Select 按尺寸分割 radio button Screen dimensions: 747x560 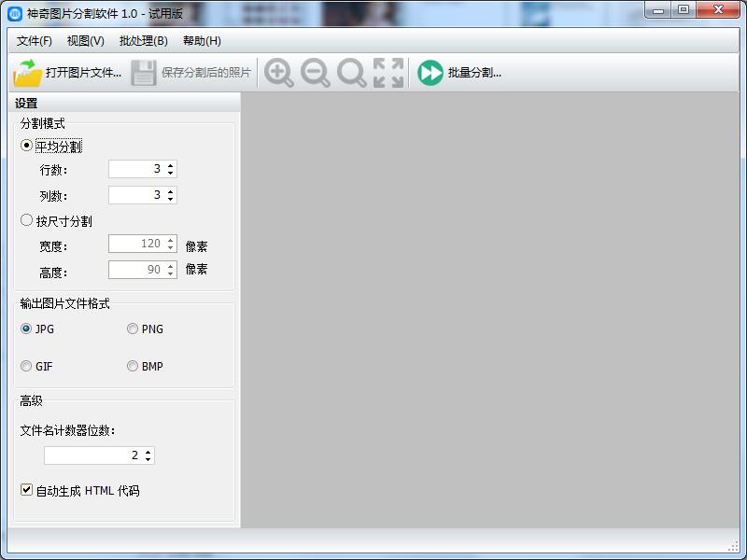[27, 220]
